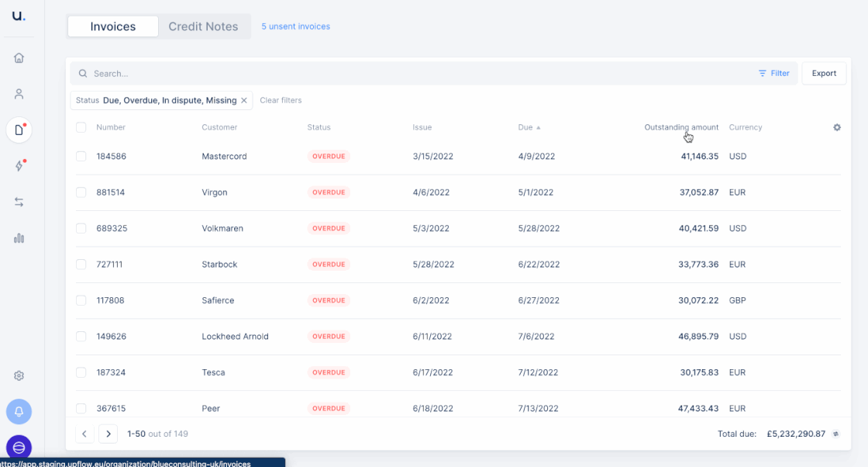The height and width of the screenshot is (467, 868).
Task: Sort by the Due column header
Action: 529,127
